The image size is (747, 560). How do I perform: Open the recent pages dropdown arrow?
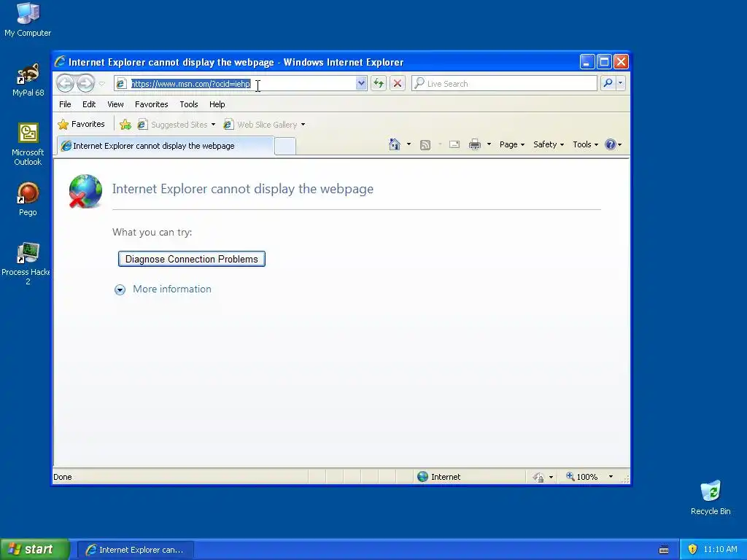click(102, 84)
